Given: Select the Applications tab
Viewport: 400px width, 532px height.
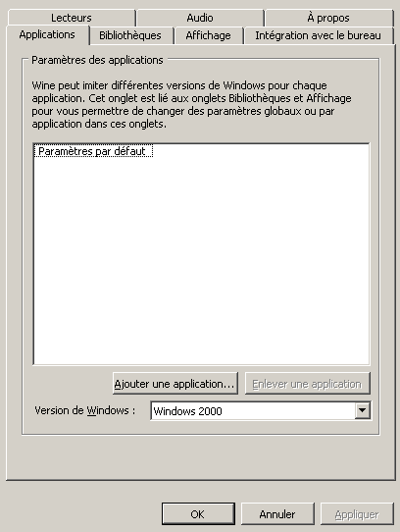Looking at the screenshot, I should coord(47,34).
